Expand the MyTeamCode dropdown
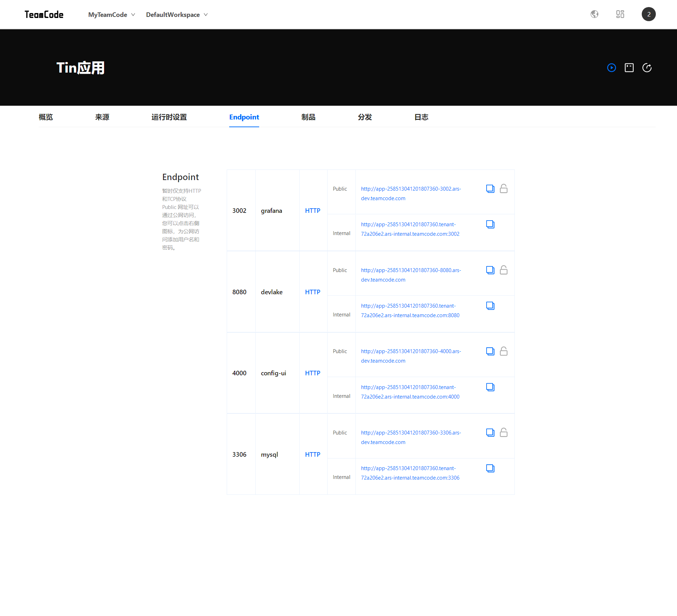The image size is (677, 616). point(111,14)
